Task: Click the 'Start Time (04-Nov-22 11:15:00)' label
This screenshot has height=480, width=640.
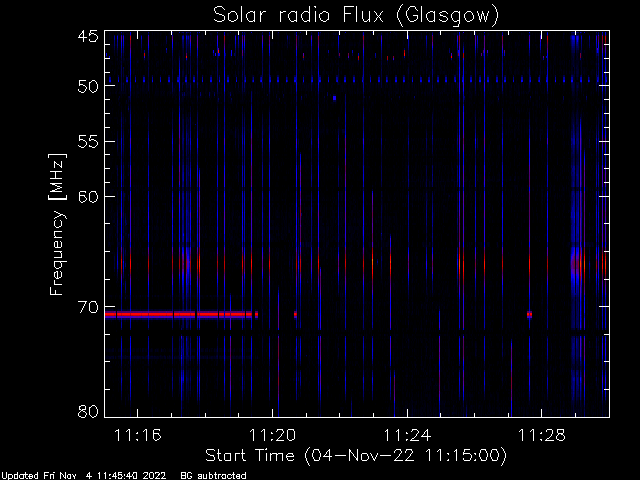Action: tap(356, 456)
